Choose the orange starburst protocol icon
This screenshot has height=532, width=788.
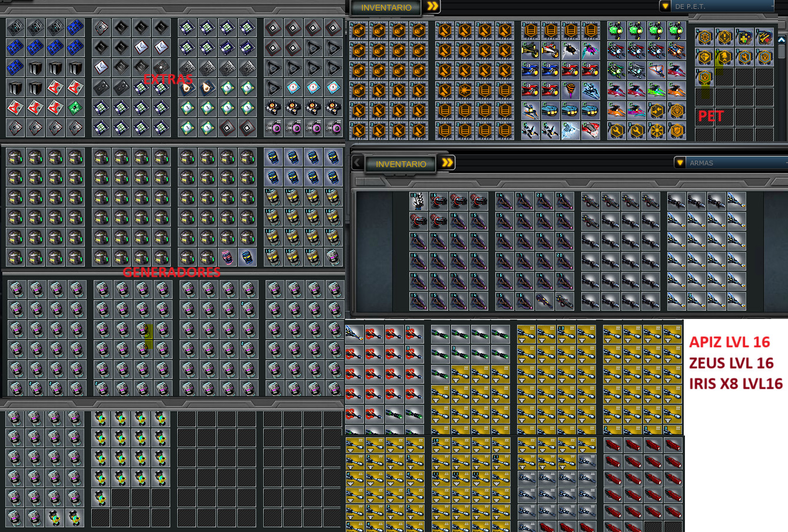click(657, 131)
